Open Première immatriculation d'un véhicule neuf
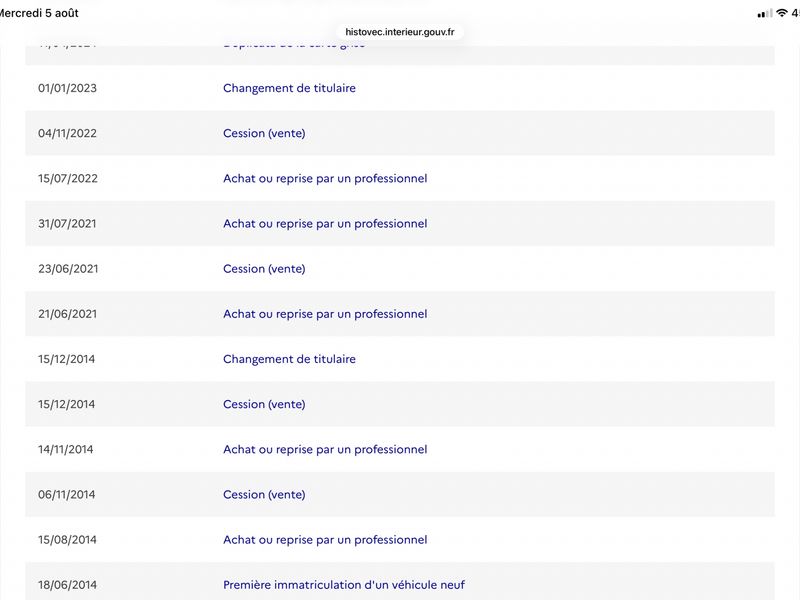This screenshot has width=800, height=600. click(344, 585)
